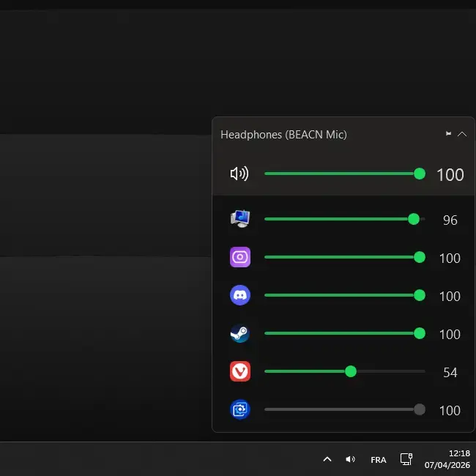Click the Steam app icon
Image resolution: width=476 pixels, height=476 pixels.
click(x=240, y=333)
